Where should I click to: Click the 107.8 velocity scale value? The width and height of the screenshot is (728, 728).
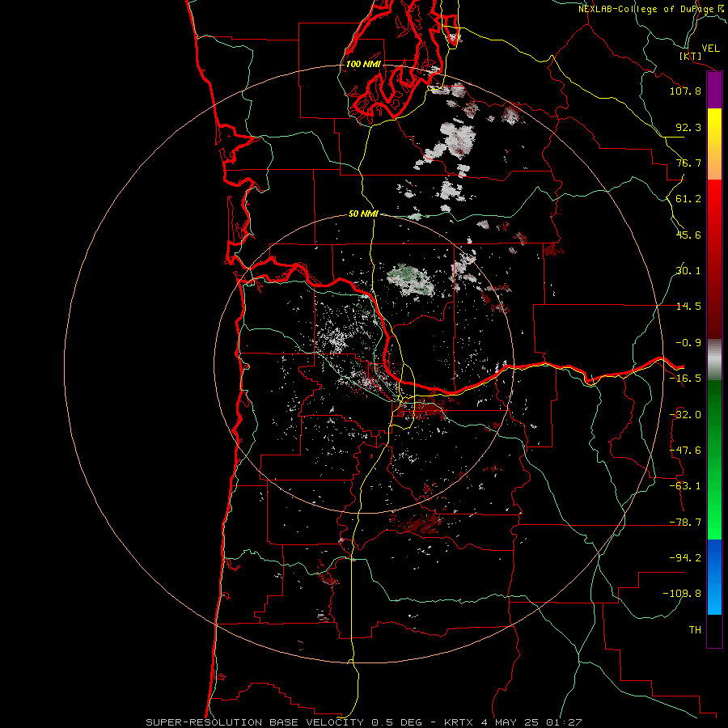coord(685,91)
